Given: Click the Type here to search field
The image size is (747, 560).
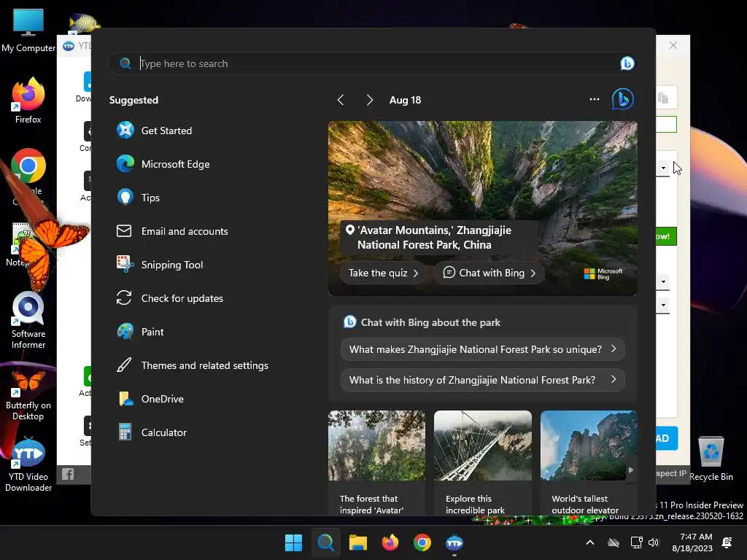Looking at the screenshot, I should click(371, 63).
